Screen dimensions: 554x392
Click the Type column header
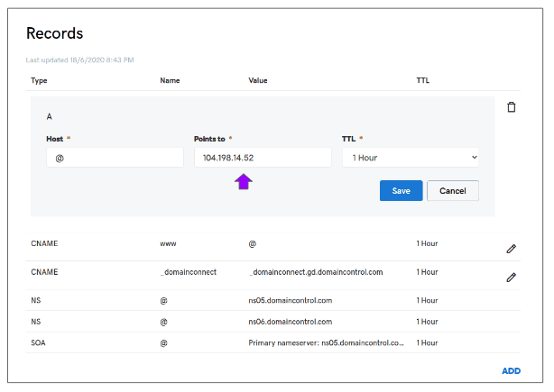pos(39,80)
